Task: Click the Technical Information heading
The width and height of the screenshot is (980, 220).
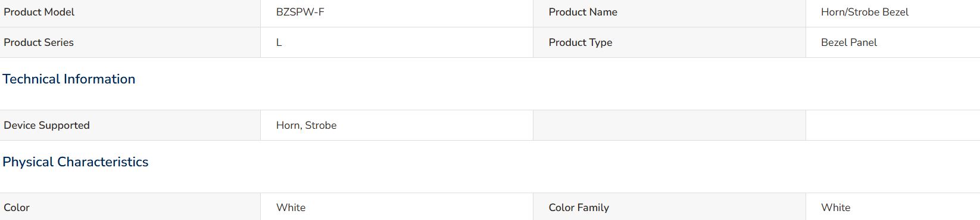Action: pyautogui.click(x=69, y=79)
